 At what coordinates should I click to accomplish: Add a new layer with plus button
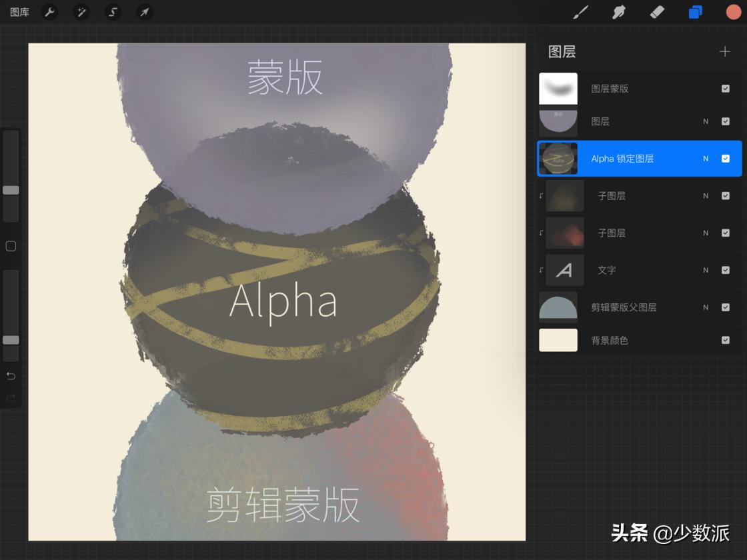(724, 51)
